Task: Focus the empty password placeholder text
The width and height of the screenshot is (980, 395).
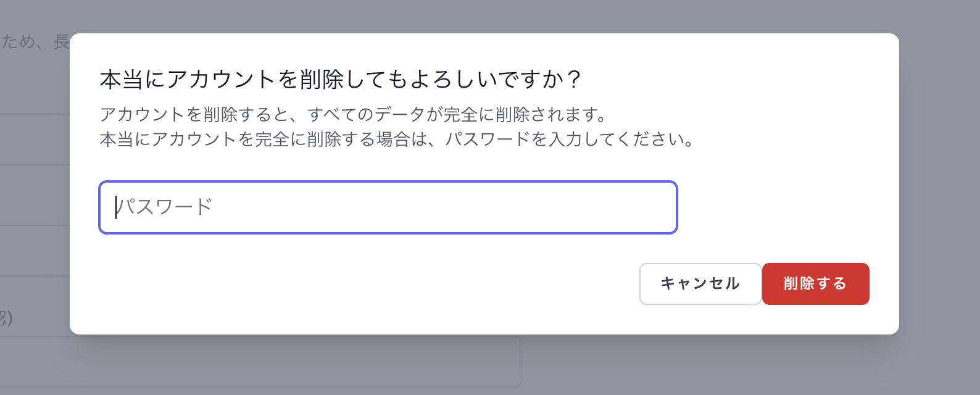Action: coord(165,207)
